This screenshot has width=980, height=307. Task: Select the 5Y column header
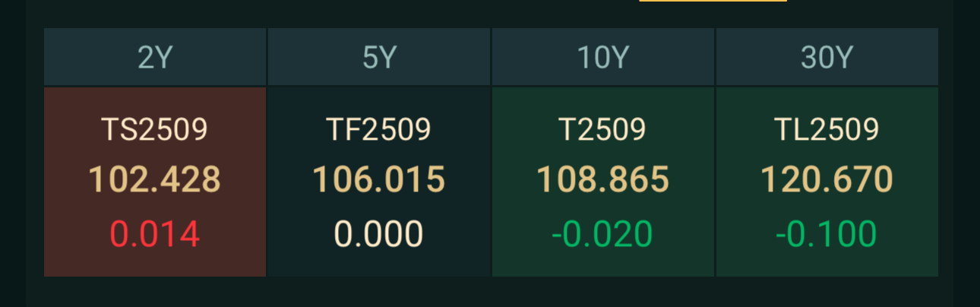click(379, 58)
